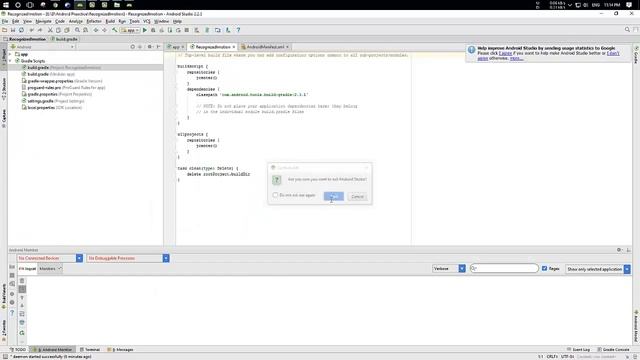Click the Redo arrow icon

coord(40,30)
